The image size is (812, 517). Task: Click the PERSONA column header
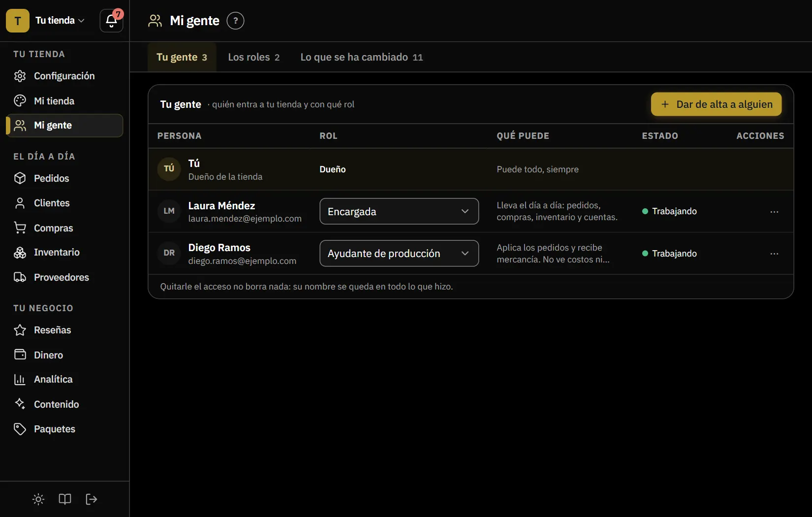pyautogui.click(x=179, y=136)
